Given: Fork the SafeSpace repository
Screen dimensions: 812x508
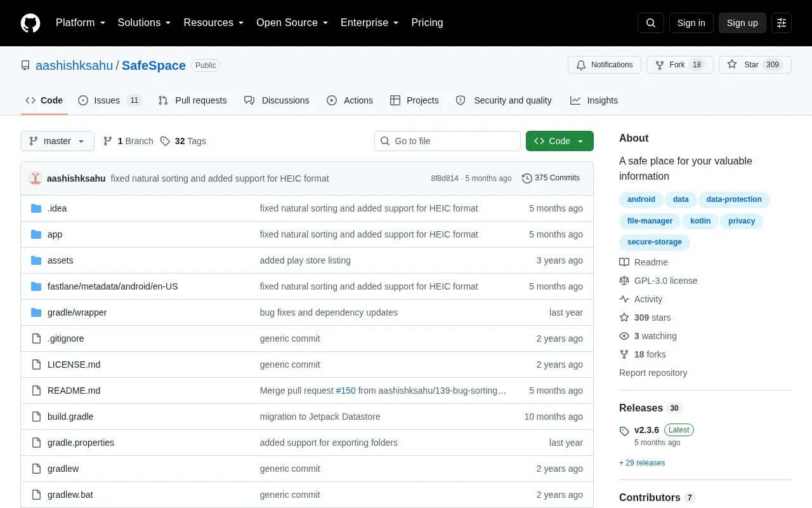Looking at the screenshot, I should [680, 65].
